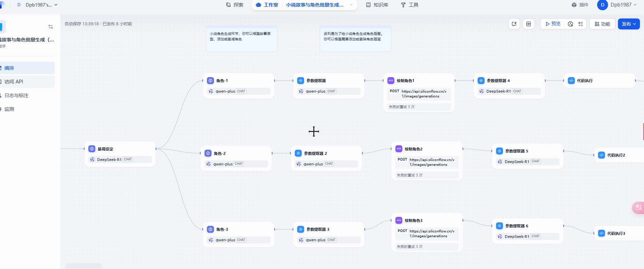Click the 基调设定 node's LLM icon
The height and width of the screenshot is (269, 644).
click(92, 149)
